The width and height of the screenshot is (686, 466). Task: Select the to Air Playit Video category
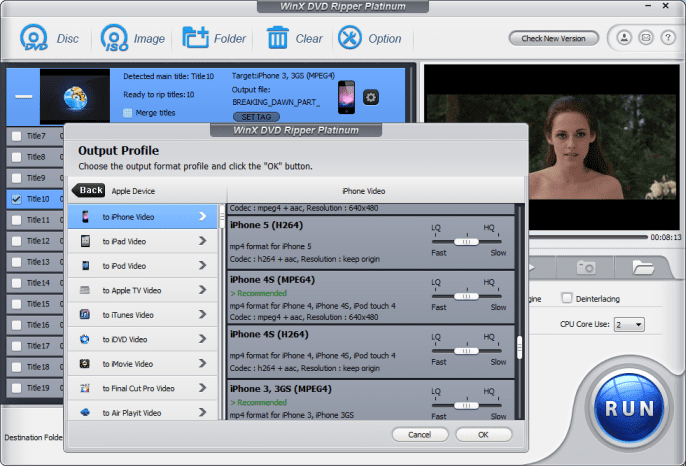tap(143, 411)
